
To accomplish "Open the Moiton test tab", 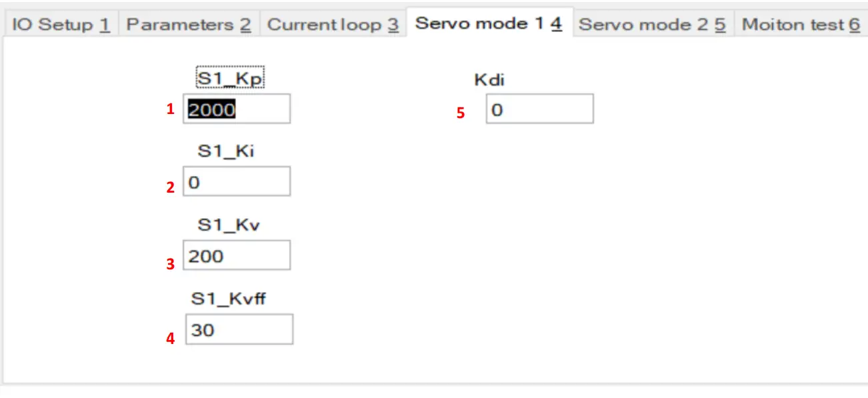I will click(x=800, y=25).
